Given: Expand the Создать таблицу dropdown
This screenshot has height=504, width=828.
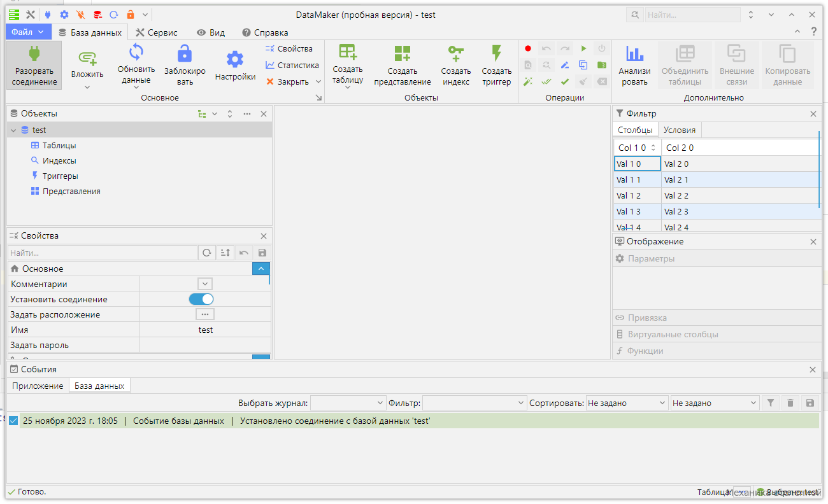Looking at the screenshot, I should tap(348, 87).
